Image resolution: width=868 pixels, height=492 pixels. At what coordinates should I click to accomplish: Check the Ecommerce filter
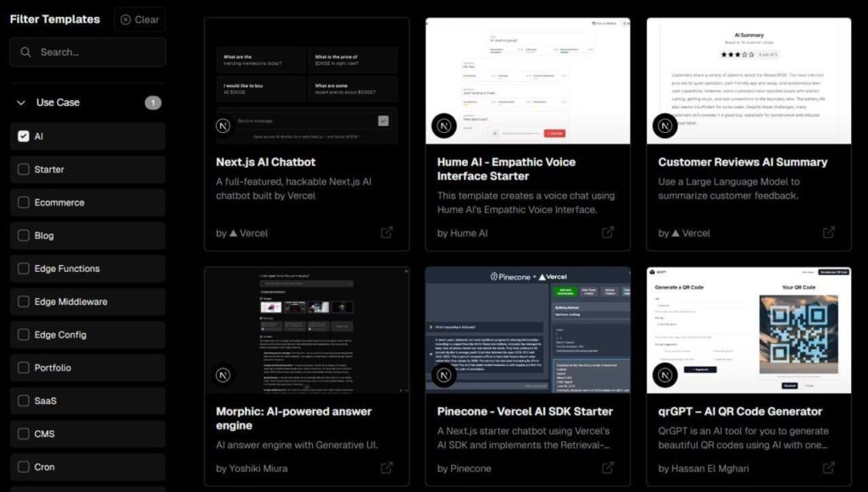coord(23,202)
